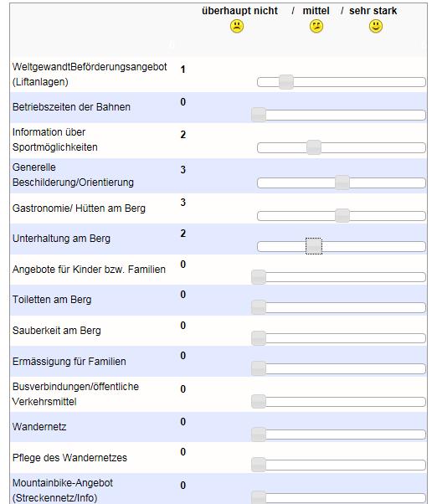Viewport: 437px width, 504px height.
Task: Click the Sauberkeit am Berg slider handle
Action: 259,338
